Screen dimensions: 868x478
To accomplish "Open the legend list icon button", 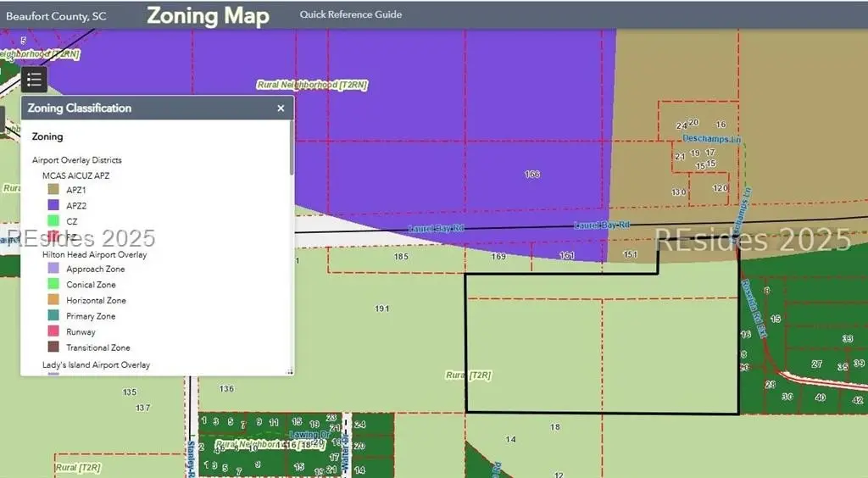I will [x=34, y=80].
